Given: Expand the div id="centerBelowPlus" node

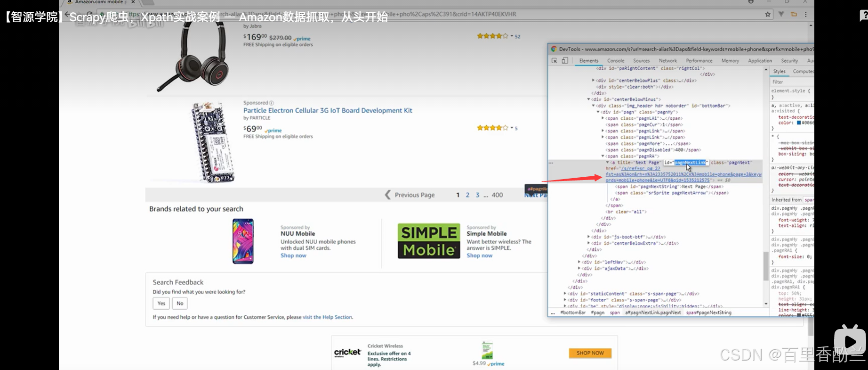Looking at the screenshot, I should (593, 81).
